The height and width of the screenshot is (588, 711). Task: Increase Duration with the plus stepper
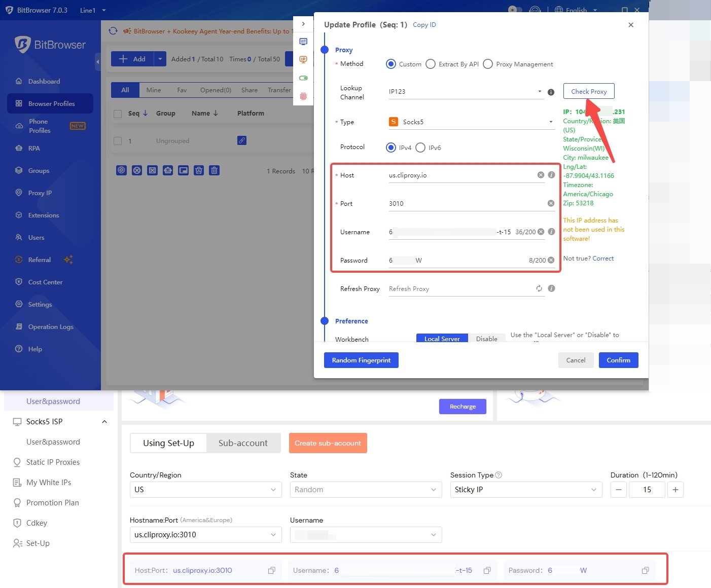(x=675, y=490)
